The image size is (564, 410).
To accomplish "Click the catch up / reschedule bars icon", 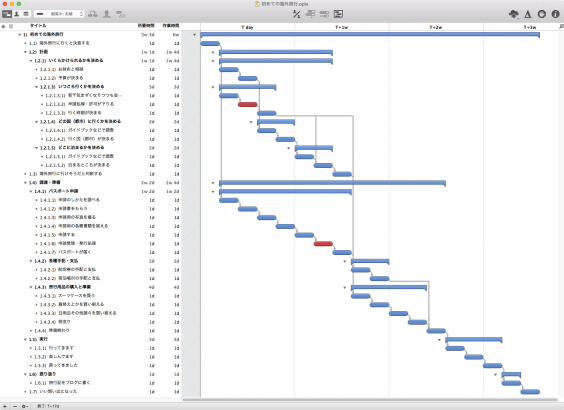I will [310, 14].
